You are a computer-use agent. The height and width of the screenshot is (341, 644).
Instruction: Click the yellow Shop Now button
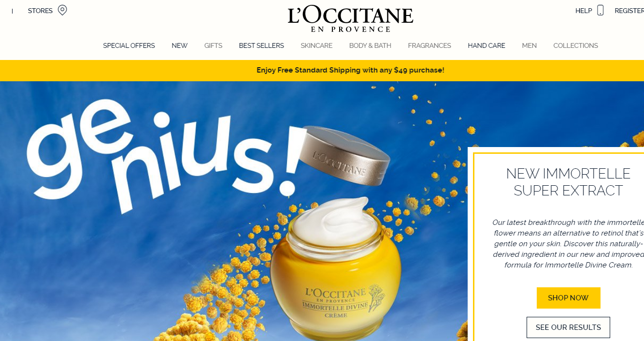click(x=568, y=298)
